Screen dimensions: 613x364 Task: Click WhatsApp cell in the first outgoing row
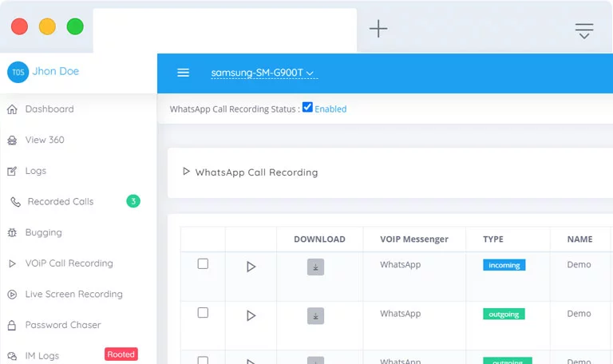coord(401,314)
